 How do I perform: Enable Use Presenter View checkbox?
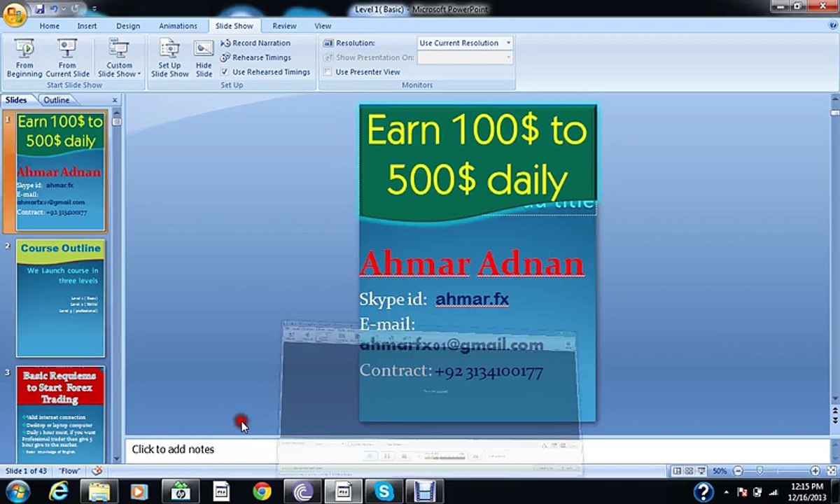click(x=328, y=71)
